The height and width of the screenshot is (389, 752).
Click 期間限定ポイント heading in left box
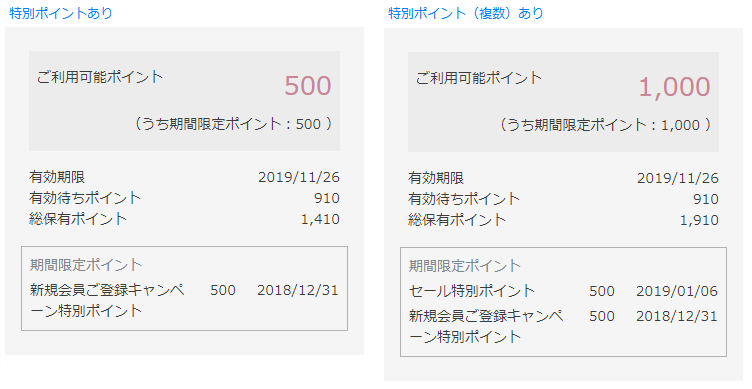86,264
